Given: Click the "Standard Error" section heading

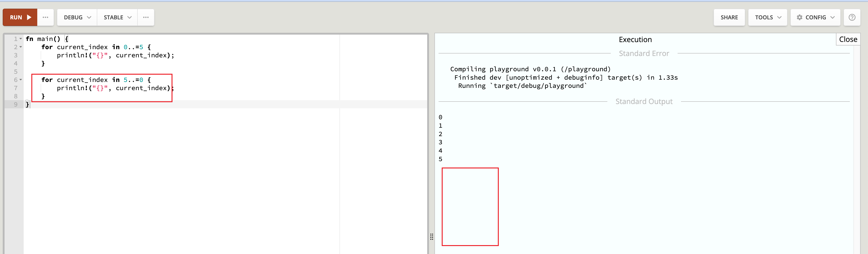Looking at the screenshot, I should pos(644,53).
